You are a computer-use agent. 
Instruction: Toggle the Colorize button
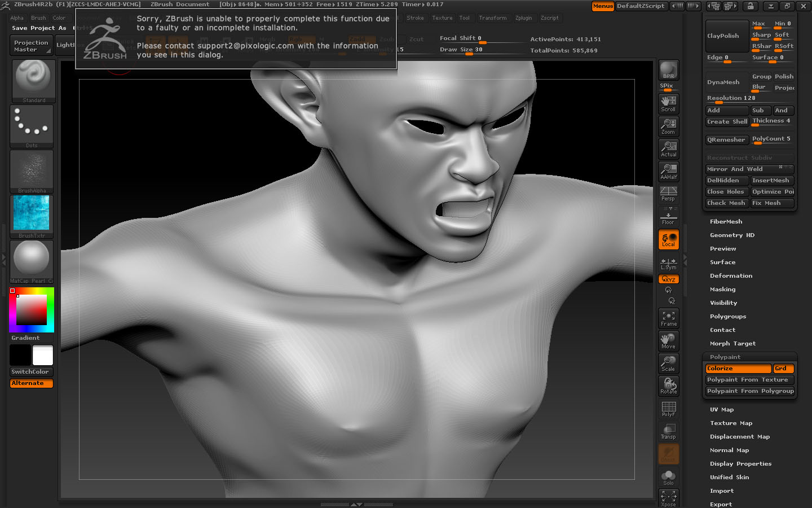click(738, 369)
